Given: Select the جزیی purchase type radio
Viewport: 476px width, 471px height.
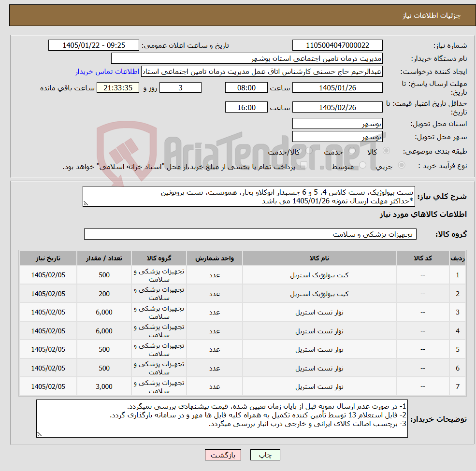Looking at the screenshot, I should (401, 165).
